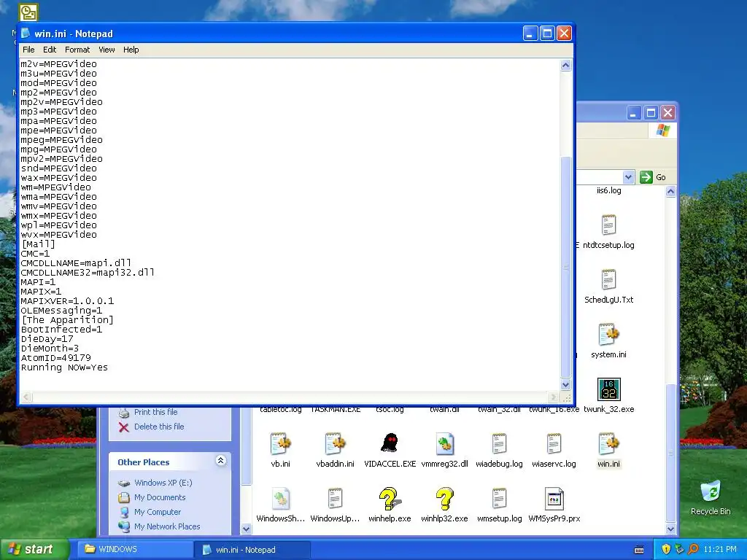Click win.ini - Notepad taskbar button
The width and height of the screenshot is (747, 560).
pos(252,549)
